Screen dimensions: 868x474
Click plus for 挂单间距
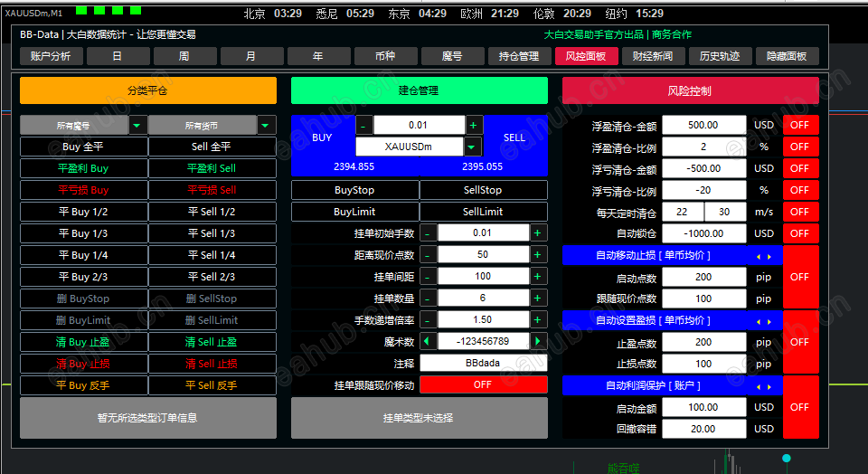click(537, 276)
